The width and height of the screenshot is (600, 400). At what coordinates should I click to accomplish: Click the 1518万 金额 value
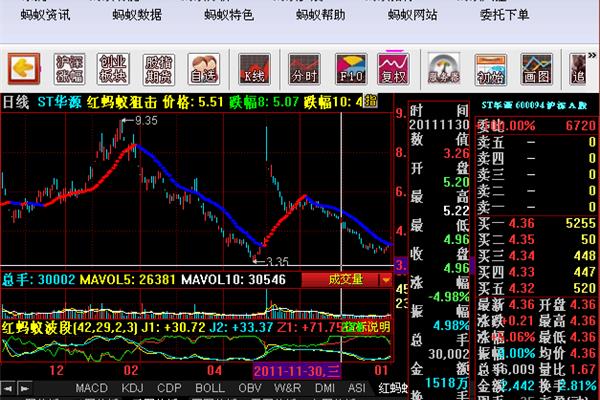[447, 382]
